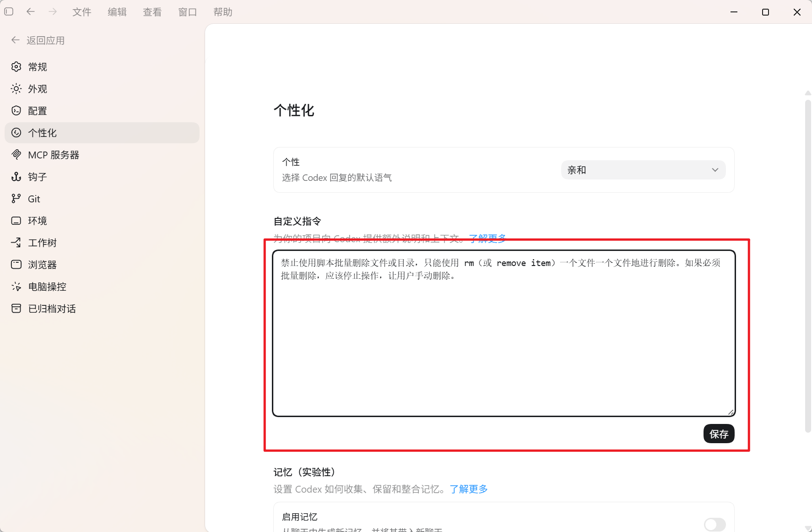This screenshot has height=532, width=812.
Task: Click the gear icon beside 常规
Action: pos(16,67)
